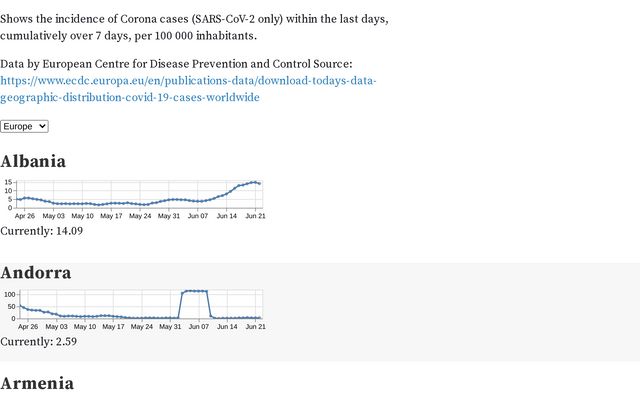
Task: Click May 31 label on Andorra chart
Action: (x=170, y=326)
